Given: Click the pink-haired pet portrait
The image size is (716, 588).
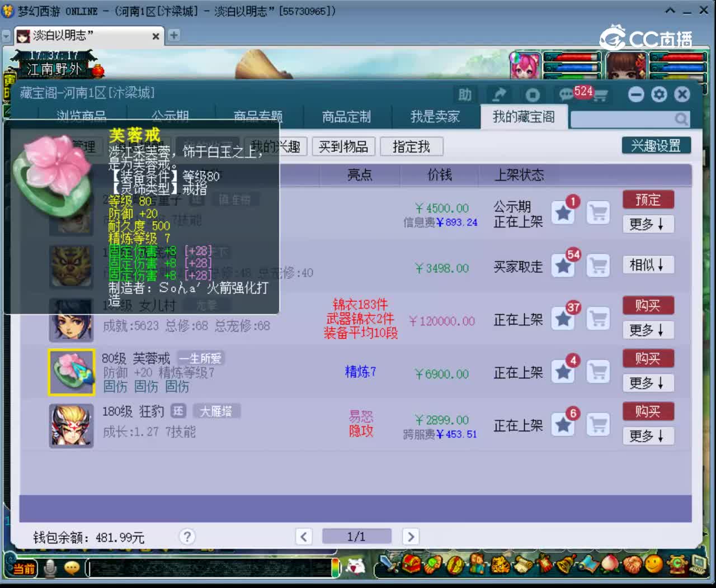Looking at the screenshot, I should tap(525, 66).
